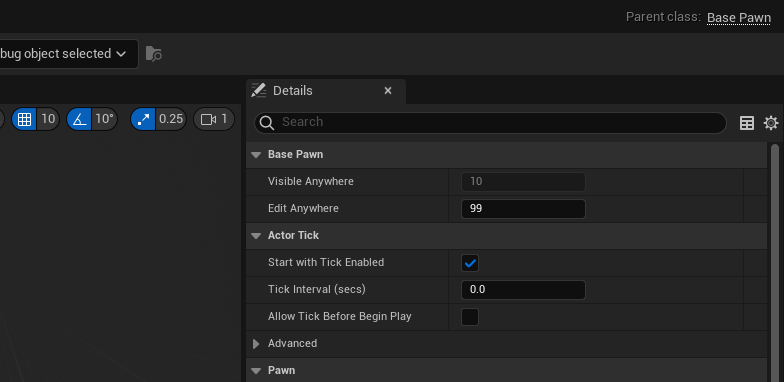Select Allow Tick Before Begin Play label
Viewport: 784px width, 382px height.
pos(340,316)
